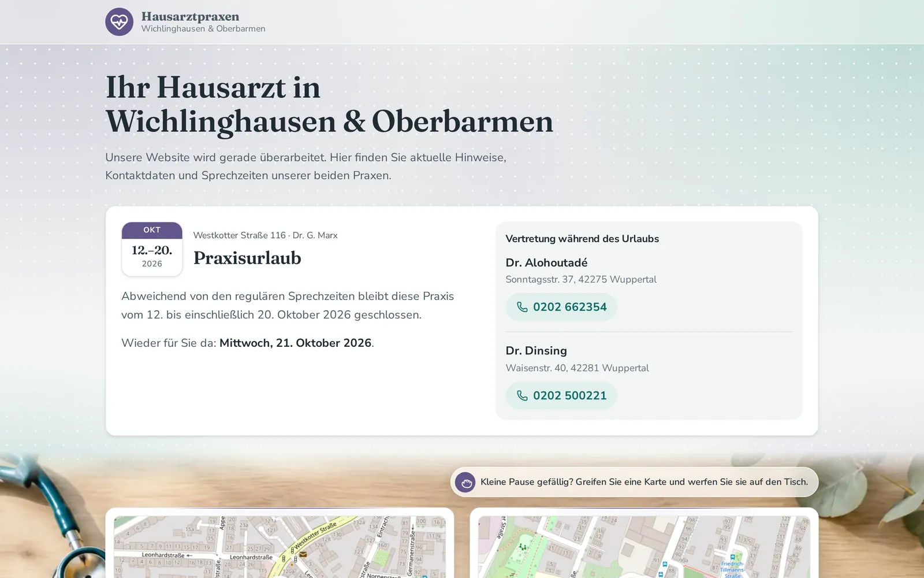This screenshot has height=578, width=924.
Task: Click the hand icon in the pause hint
Action: pos(465,482)
